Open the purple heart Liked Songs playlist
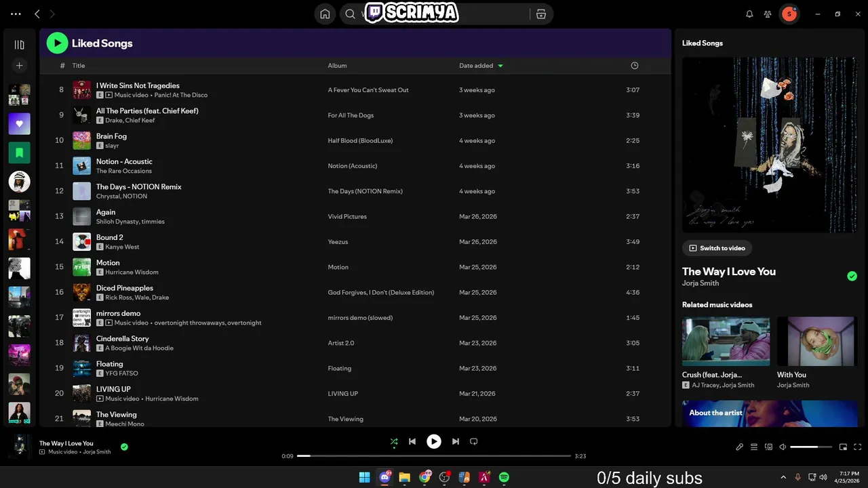 [19, 124]
